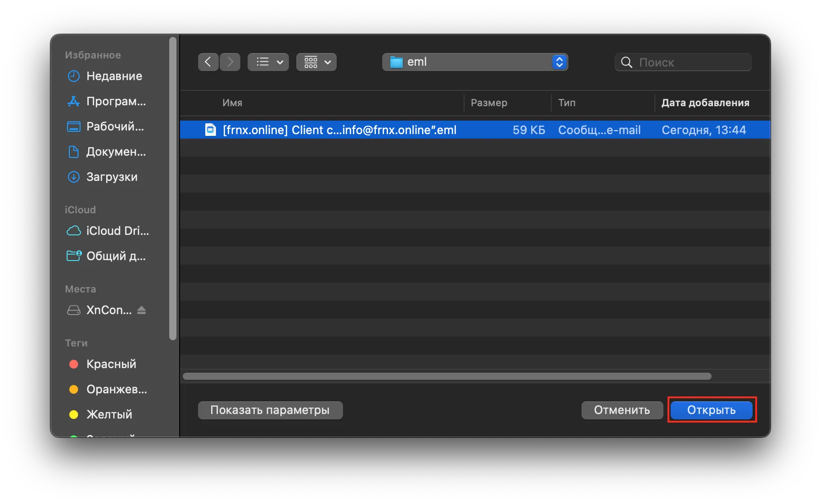Sort by Дата добавления column
Viewport: 821px width, 504px height.
(x=705, y=103)
